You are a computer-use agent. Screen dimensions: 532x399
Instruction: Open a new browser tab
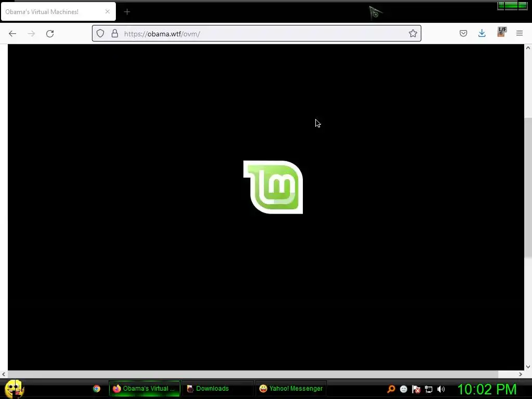[x=127, y=12]
